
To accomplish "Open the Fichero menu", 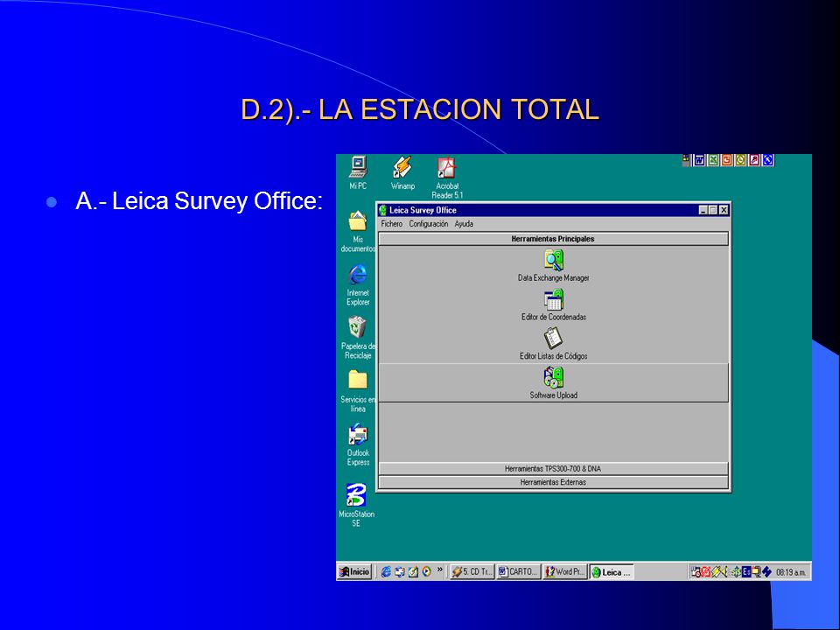I will (x=392, y=224).
